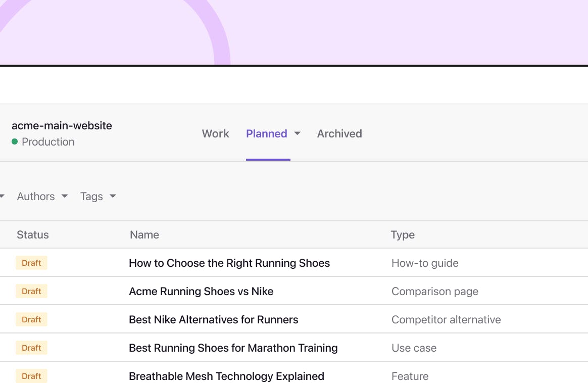Click the Draft badge on the first row

tap(31, 263)
